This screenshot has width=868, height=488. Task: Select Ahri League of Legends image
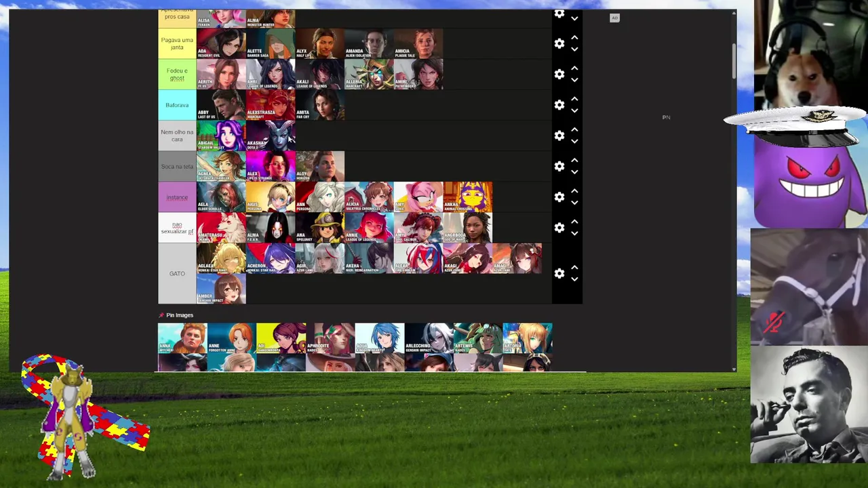[270, 74]
